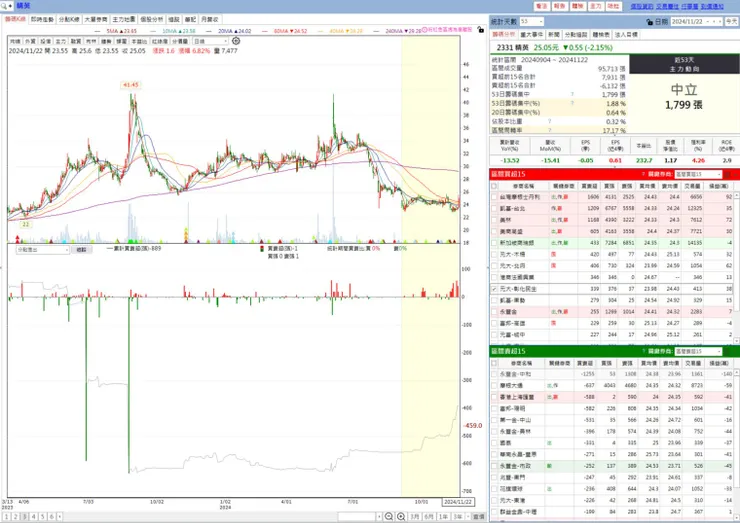Screen dimensions: 740x523
Task: Click the 元大-木柵 broker row name
Action: coord(512,254)
